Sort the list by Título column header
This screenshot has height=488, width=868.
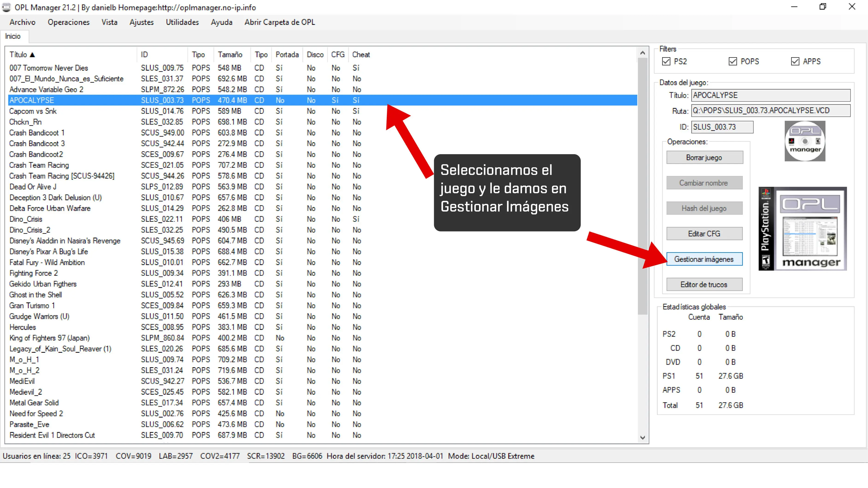coord(71,55)
